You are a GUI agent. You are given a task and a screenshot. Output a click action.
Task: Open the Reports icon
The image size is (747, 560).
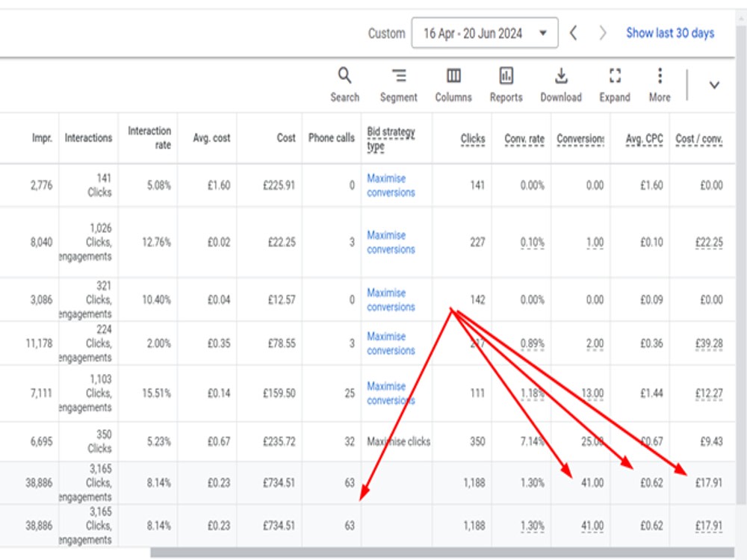click(506, 75)
